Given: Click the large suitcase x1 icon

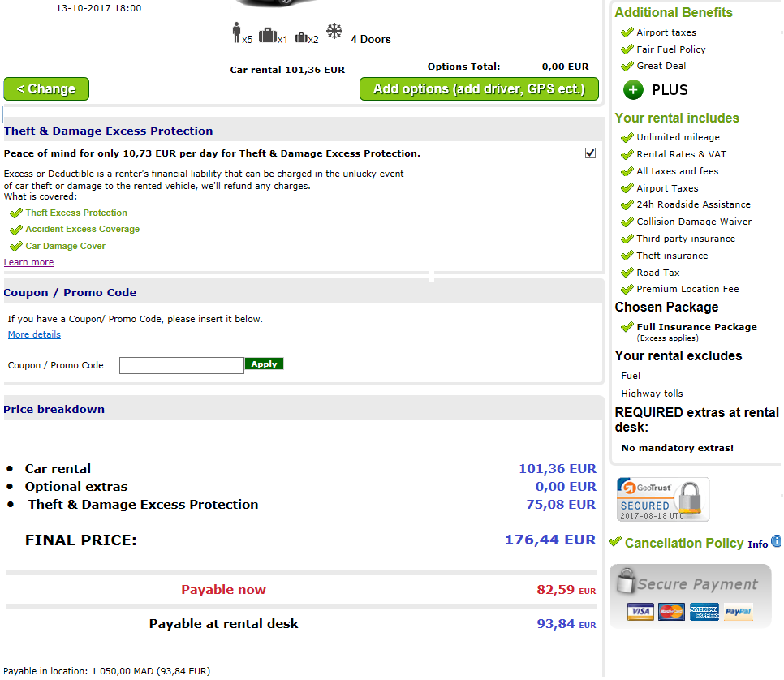Looking at the screenshot, I should click(x=268, y=35).
